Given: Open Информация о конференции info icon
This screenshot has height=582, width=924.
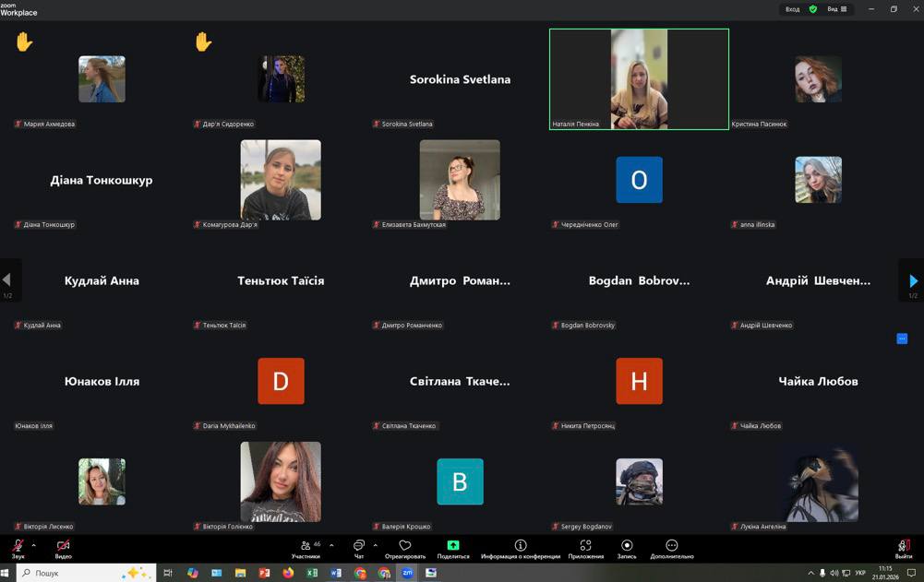Looking at the screenshot, I should [x=521, y=546].
